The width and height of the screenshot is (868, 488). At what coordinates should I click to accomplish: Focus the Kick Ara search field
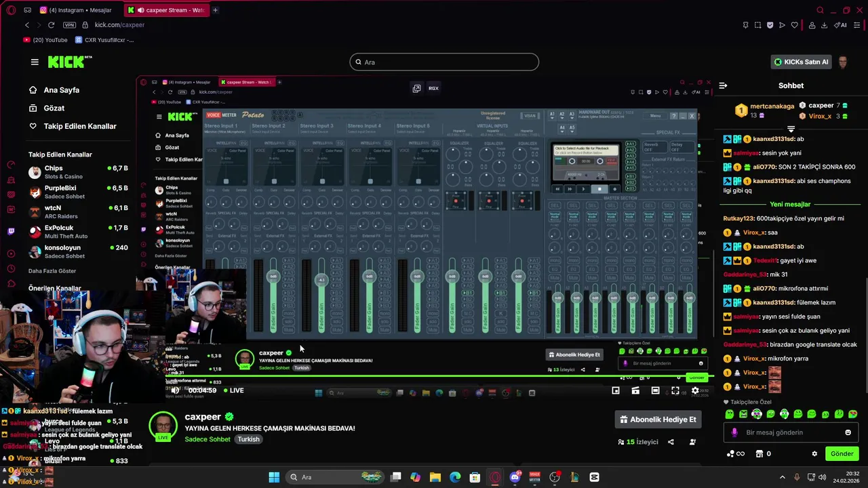pyautogui.click(x=444, y=62)
